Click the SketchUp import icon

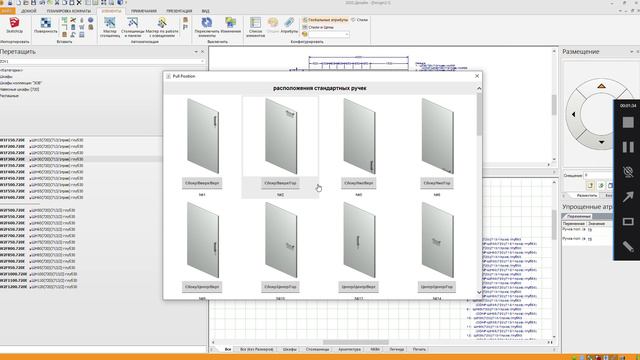pos(14,25)
